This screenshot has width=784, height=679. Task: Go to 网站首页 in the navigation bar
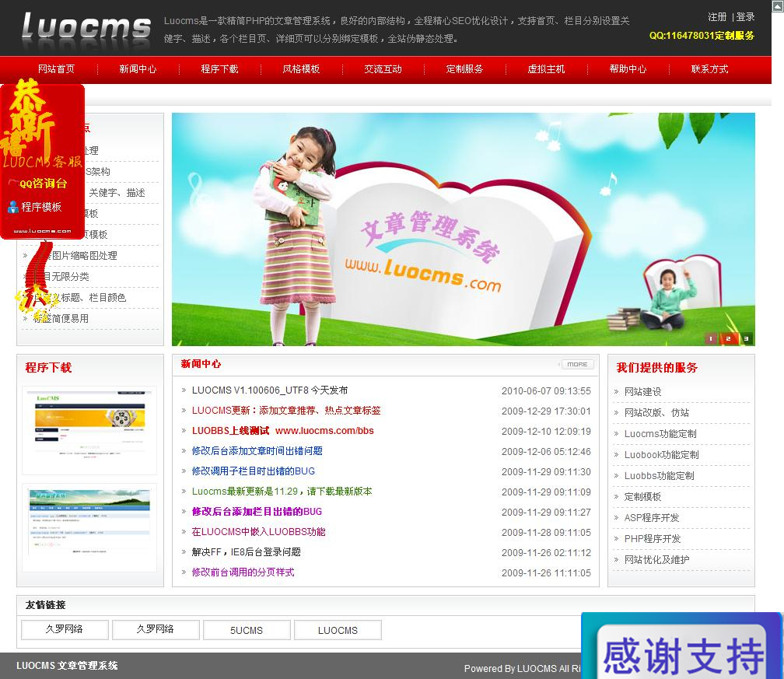tap(57, 69)
